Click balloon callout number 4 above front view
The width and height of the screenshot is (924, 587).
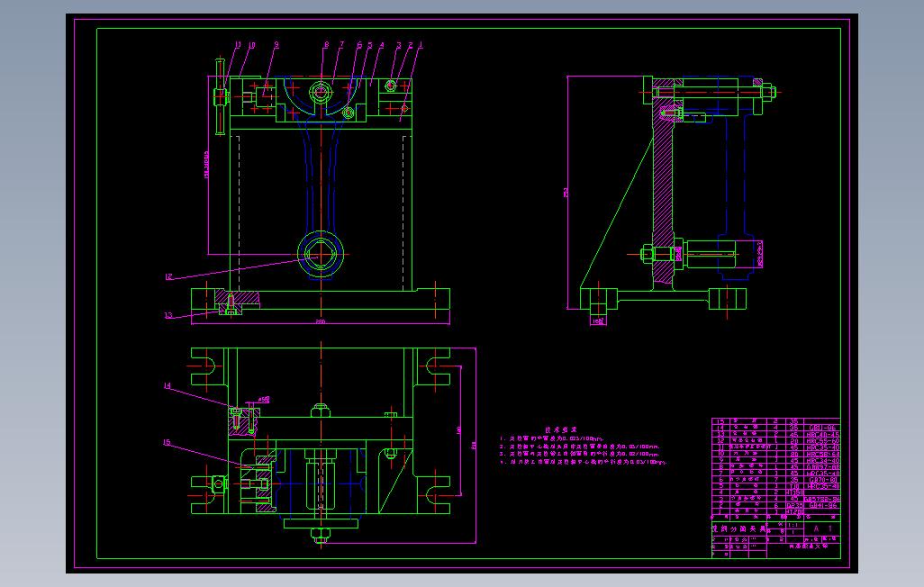(x=382, y=45)
